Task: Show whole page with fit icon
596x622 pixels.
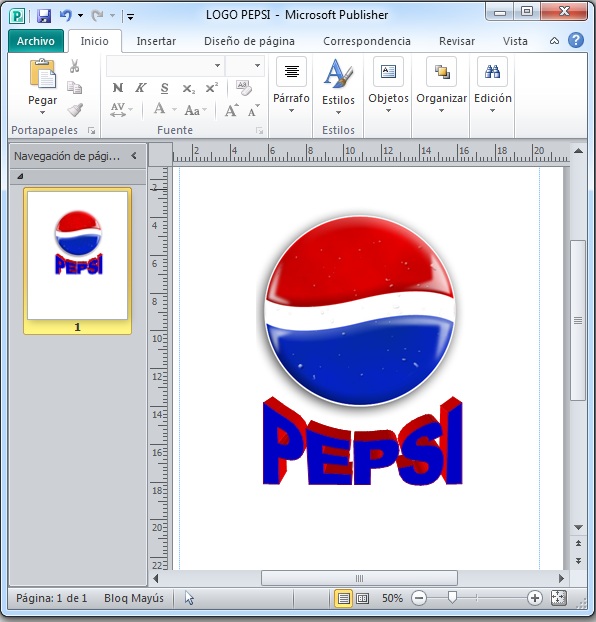Action: click(x=559, y=598)
